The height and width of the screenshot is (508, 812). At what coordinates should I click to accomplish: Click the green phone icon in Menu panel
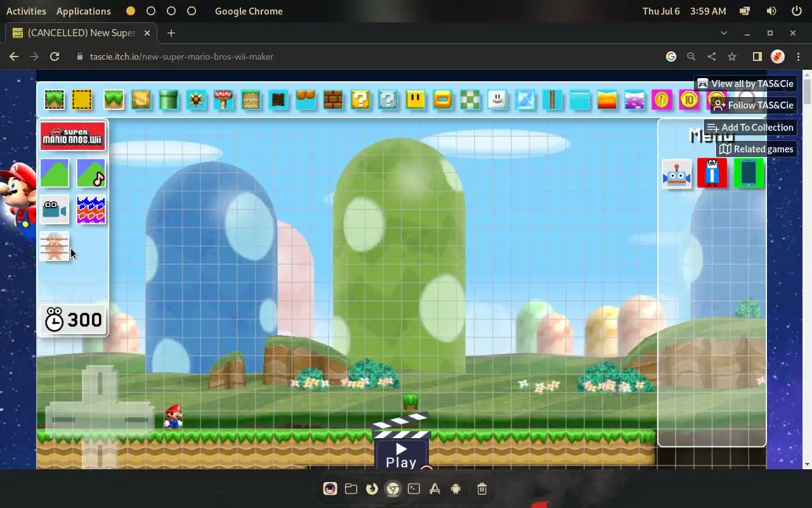tap(749, 173)
